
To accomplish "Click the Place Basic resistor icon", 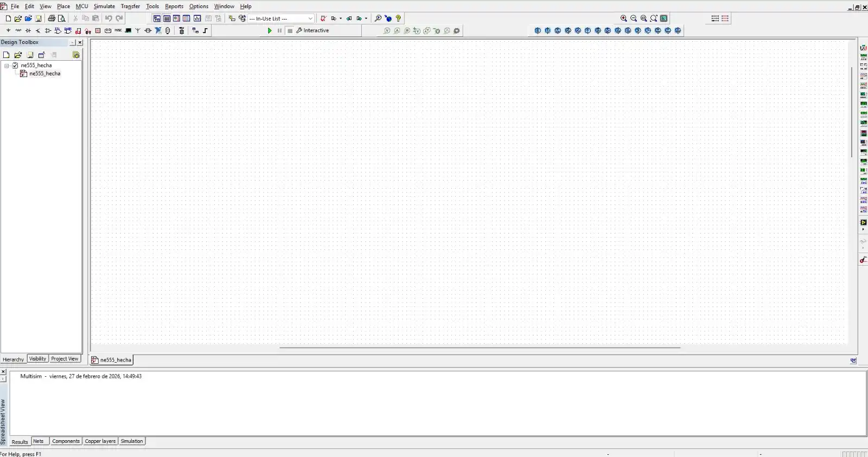I will pos(18,31).
